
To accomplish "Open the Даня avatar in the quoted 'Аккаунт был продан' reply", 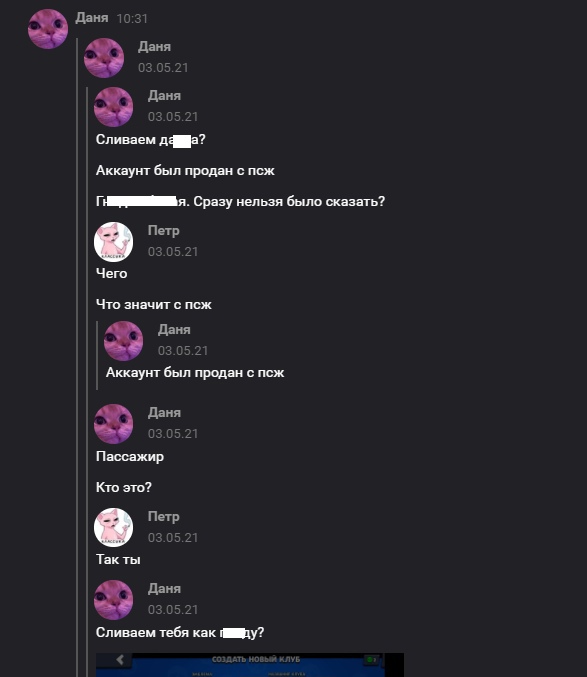I will click(x=123, y=341).
